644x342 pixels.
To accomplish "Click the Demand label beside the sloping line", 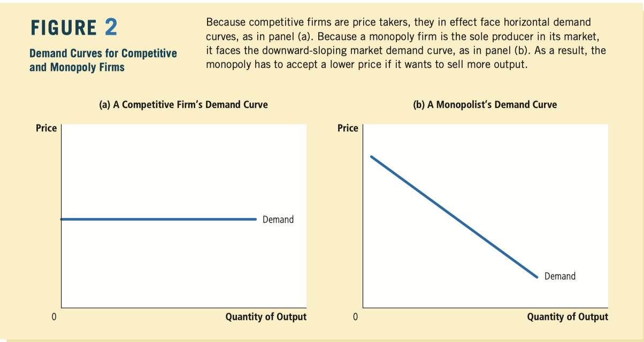I will click(560, 276).
